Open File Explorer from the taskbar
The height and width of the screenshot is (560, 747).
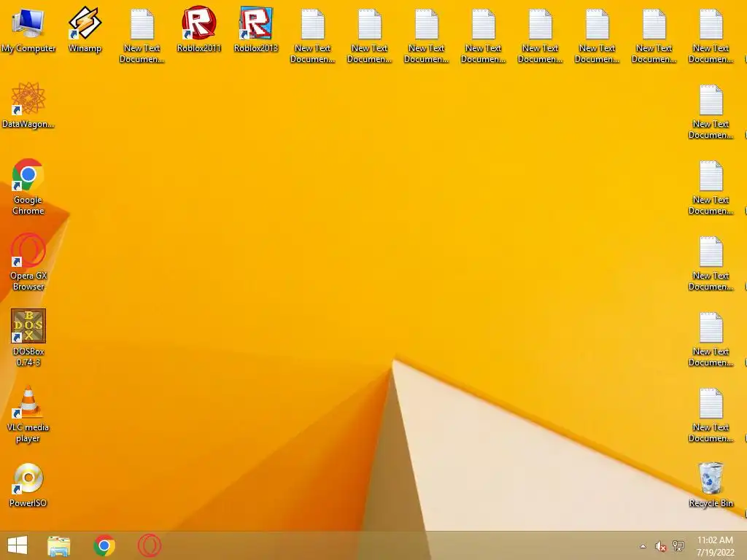click(x=58, y=545)
